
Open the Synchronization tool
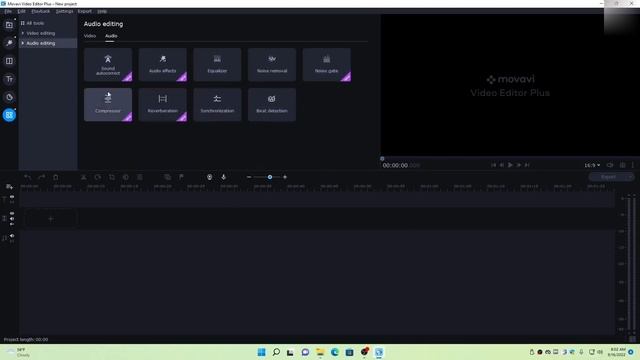(217, 104)
